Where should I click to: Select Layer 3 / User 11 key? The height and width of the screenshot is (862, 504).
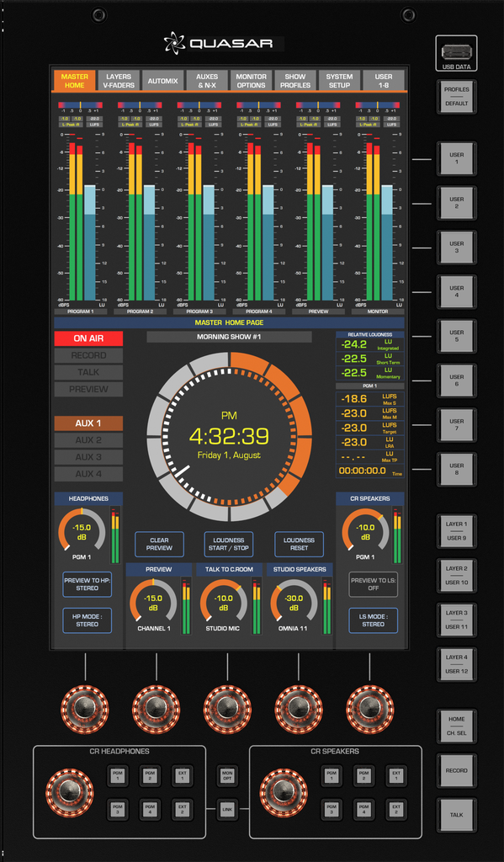coord(456,620)
